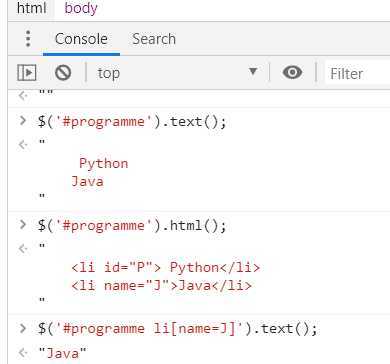Focus the Filter input field

point(358,74)
